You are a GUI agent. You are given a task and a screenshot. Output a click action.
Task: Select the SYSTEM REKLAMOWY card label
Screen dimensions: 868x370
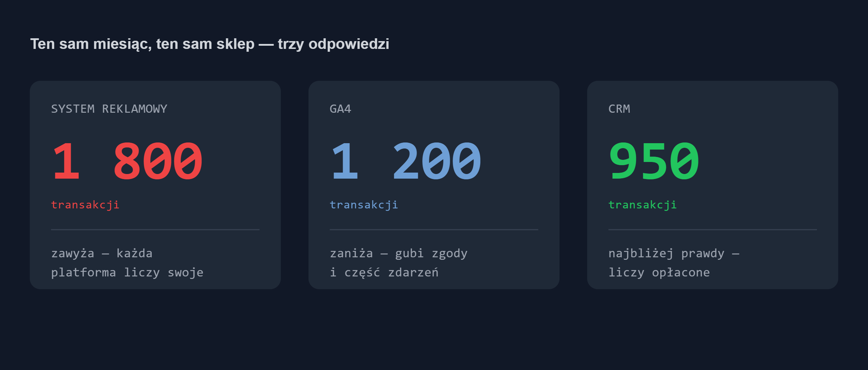109,109
